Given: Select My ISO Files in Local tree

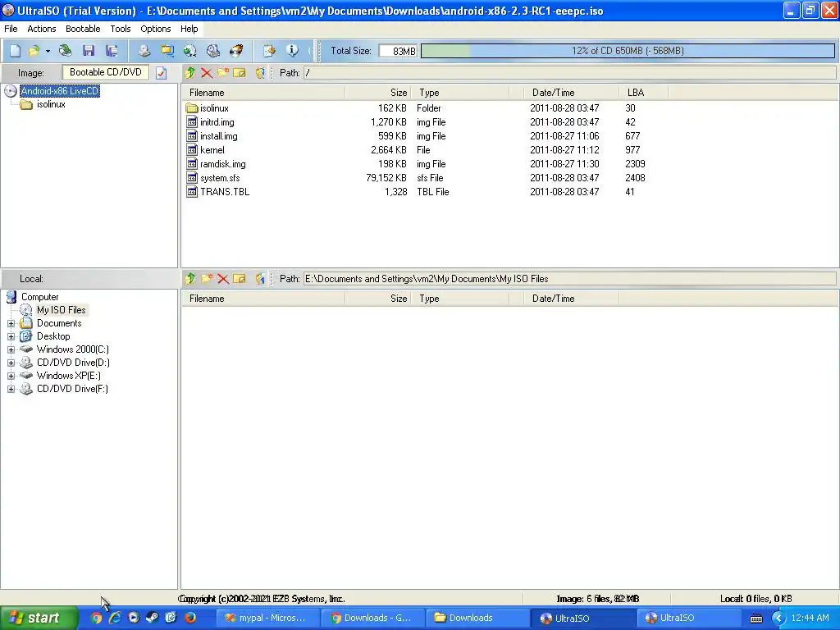Looking at the screenshot, I should pos(61,310).
